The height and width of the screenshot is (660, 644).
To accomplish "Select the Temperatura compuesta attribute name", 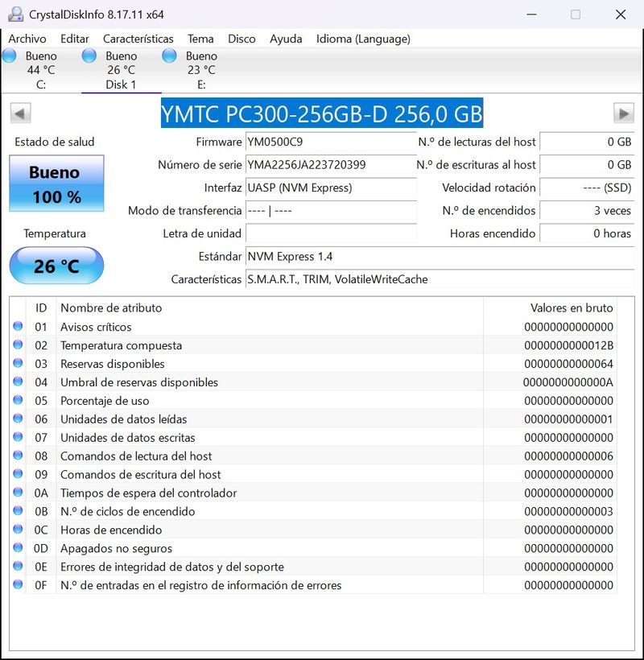I will click(122, 345).
